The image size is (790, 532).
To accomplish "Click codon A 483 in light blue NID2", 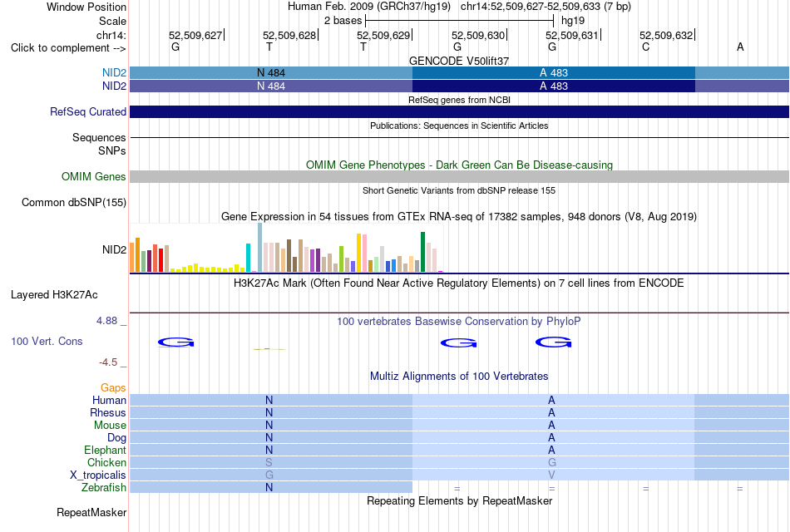I will [x=554, y=72].
